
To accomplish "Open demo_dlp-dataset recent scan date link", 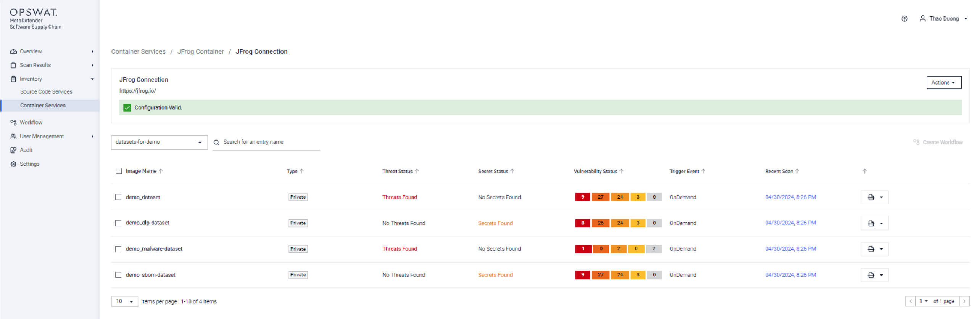I will pyautogui.click(x=790, y=223).
